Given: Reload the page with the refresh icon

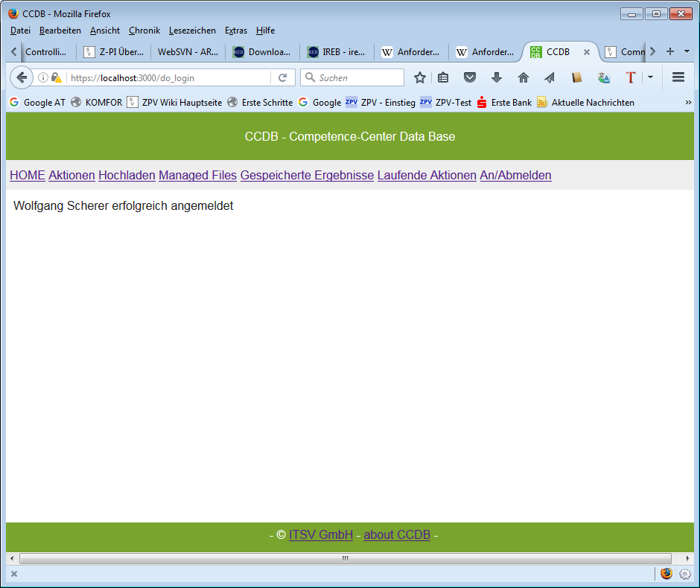Looking at the screenshot, I should coord(283,77).
